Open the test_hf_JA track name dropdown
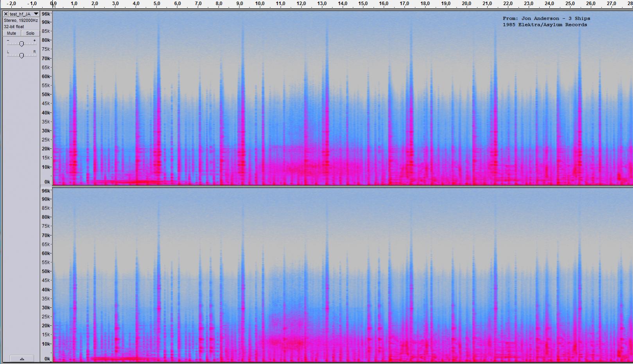Screen dimensions: 633x364 coord(24,14)
